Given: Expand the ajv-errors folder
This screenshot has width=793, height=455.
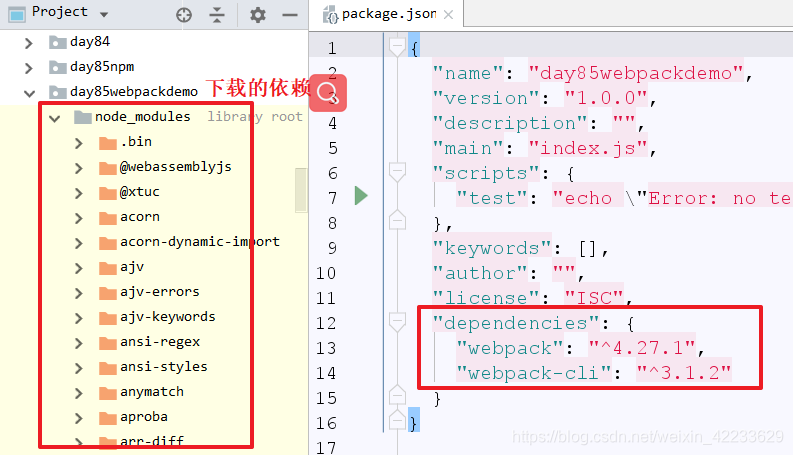Looking at the screenshot, I should tap(78, 293).
